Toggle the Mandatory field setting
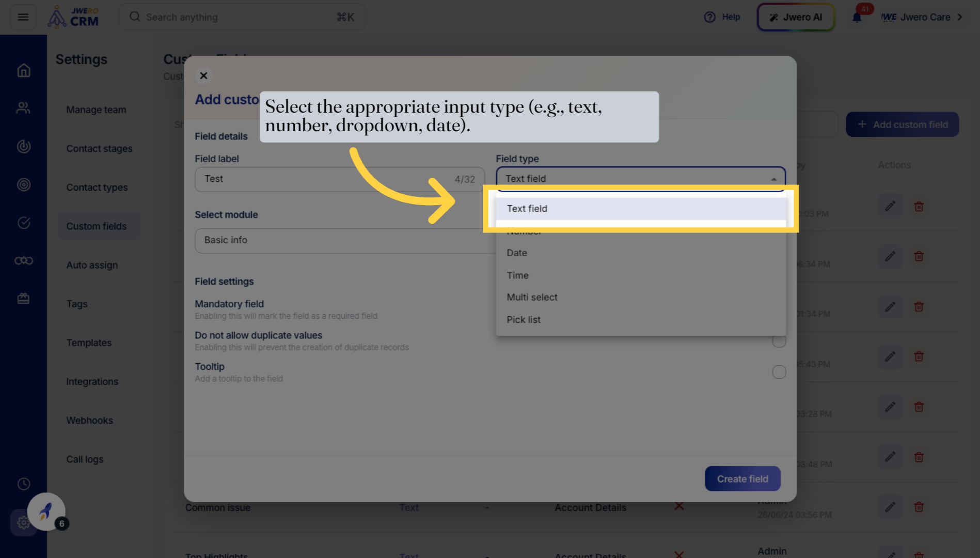The width and height of the screenshot is (980, 558). (779, 309)
